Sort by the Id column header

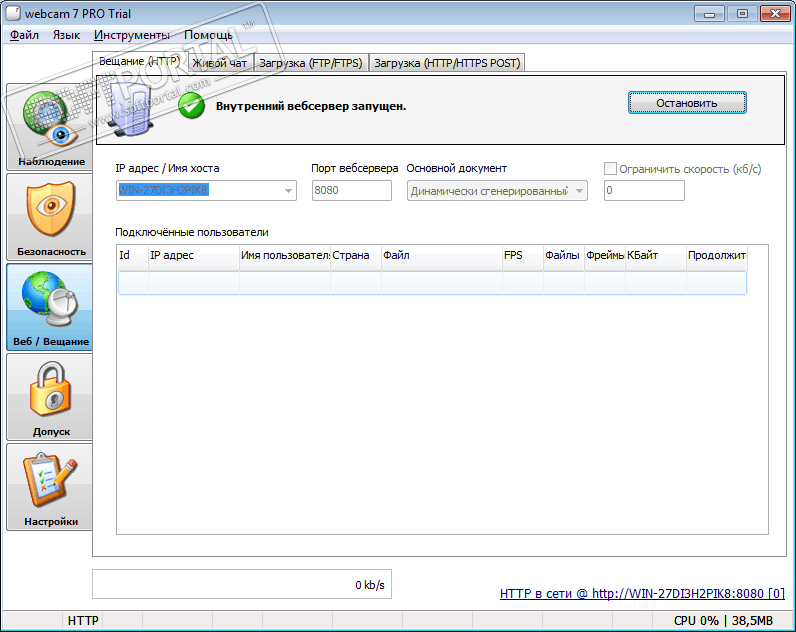[x=133, y=255]
